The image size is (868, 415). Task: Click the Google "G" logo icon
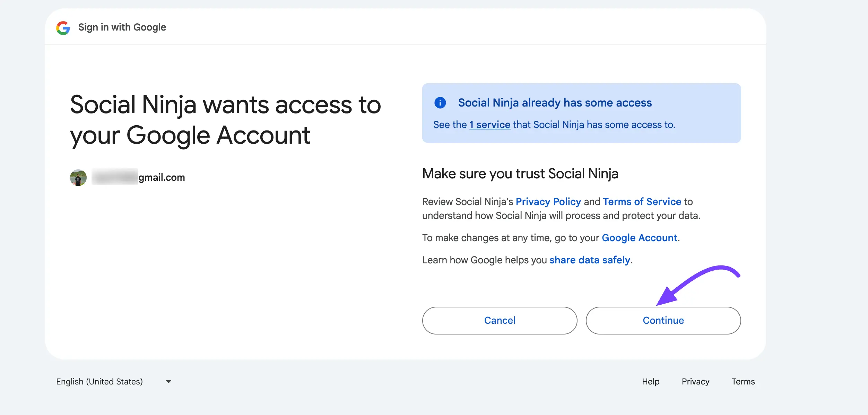[62, 27]
